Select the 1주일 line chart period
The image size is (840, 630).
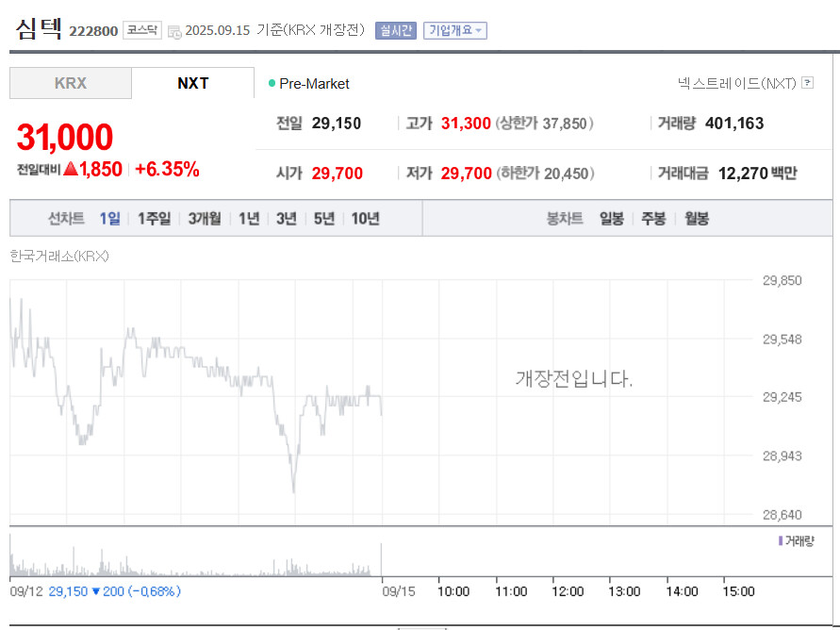(155, 219)
